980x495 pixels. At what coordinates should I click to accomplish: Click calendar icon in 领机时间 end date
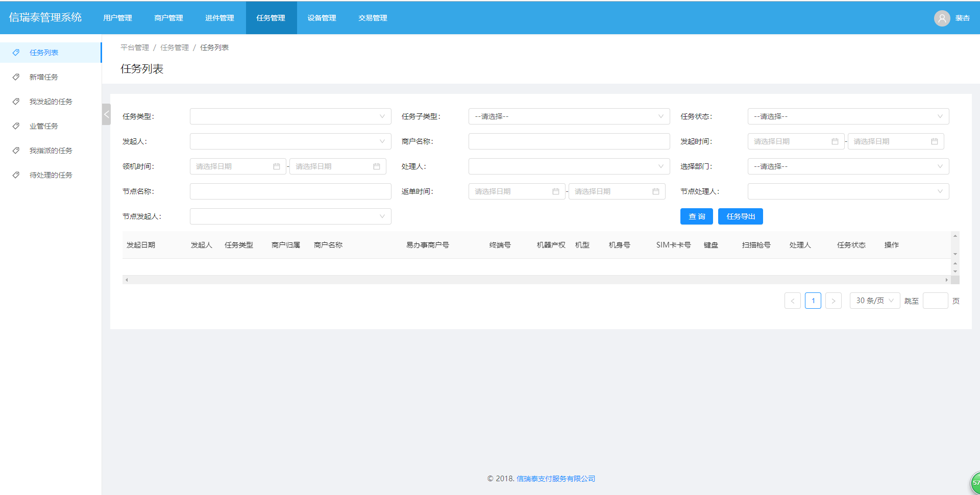376,166
